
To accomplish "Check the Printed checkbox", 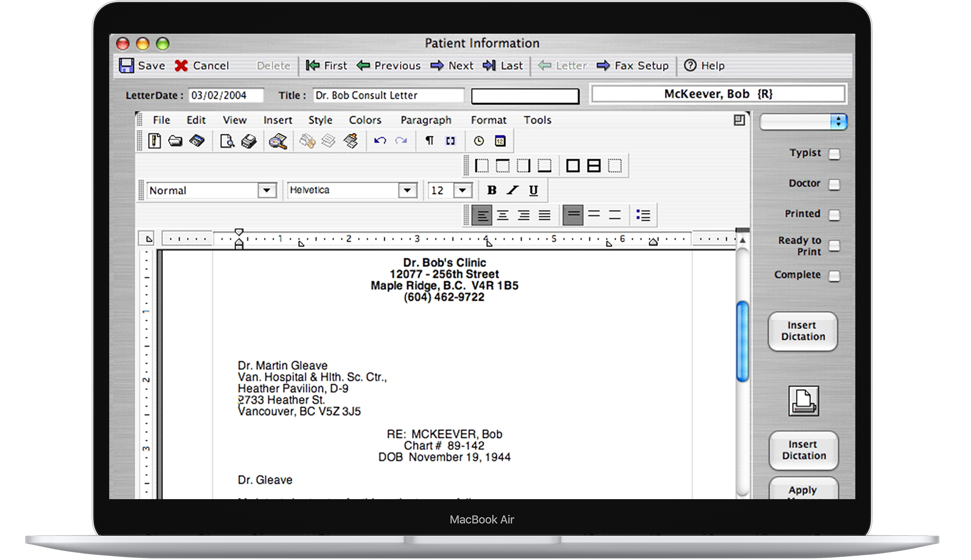I will [x=834, y=215].
